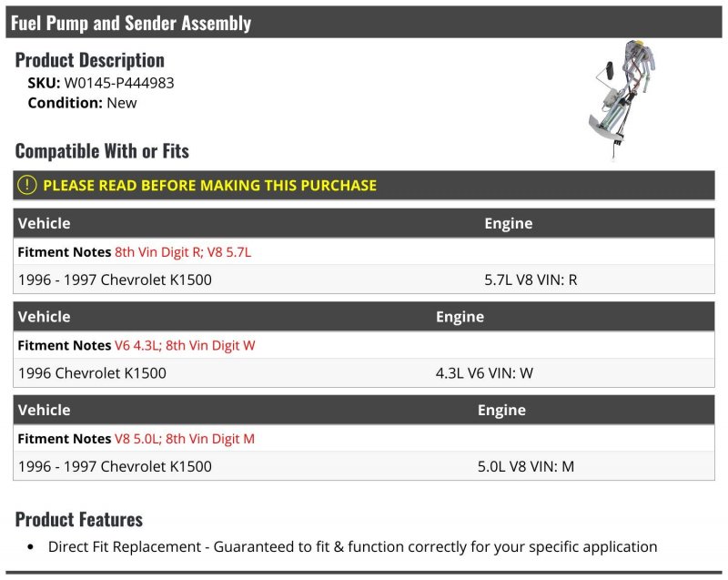728x580 pixels.
Task: Select the 1996 Chevrolet K1500 row
Action: pos(364,373)
